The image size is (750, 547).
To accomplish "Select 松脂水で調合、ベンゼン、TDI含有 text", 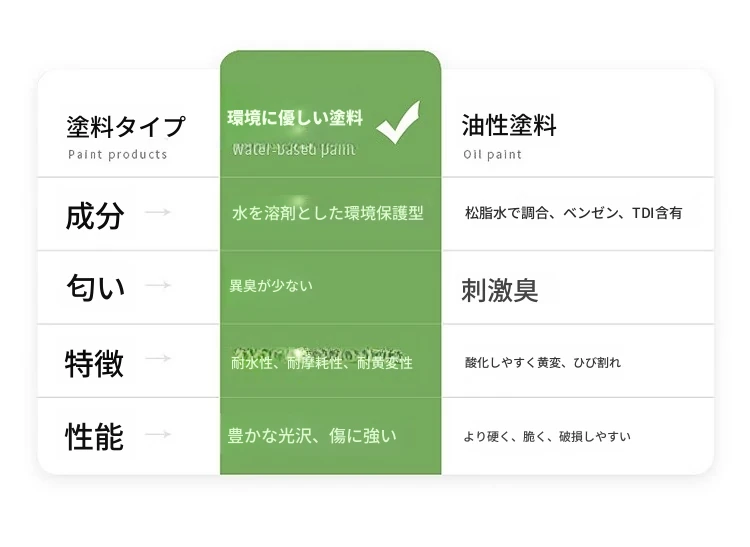I will click(x=574, y=213).
